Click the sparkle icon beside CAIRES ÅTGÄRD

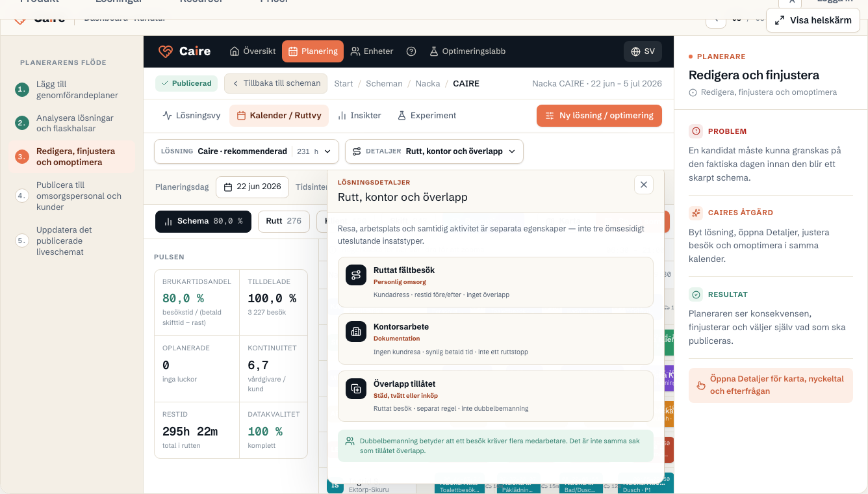[x=696, y=213]
